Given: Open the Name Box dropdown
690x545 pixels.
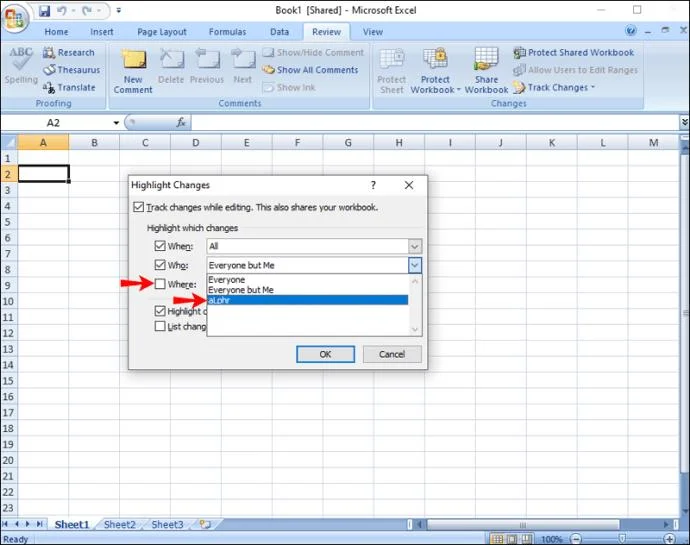Looking at the screenshot, I should (x=116, y=122).
